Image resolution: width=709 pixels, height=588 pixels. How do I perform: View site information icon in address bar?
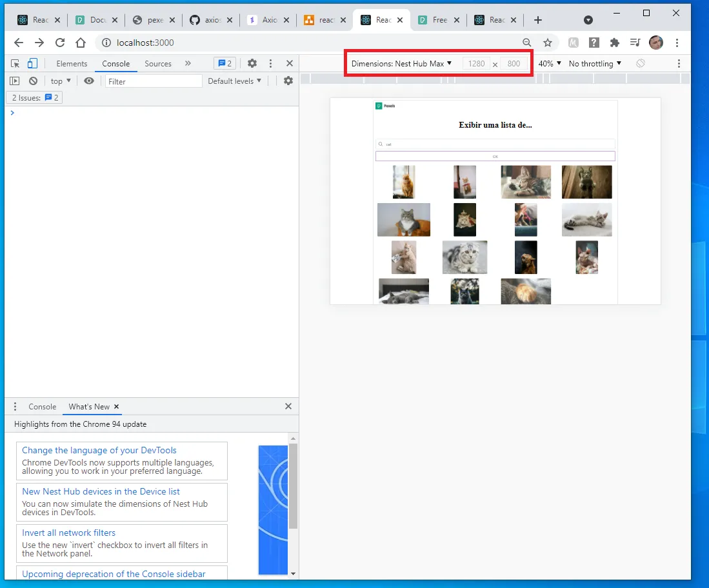point(106,43)
